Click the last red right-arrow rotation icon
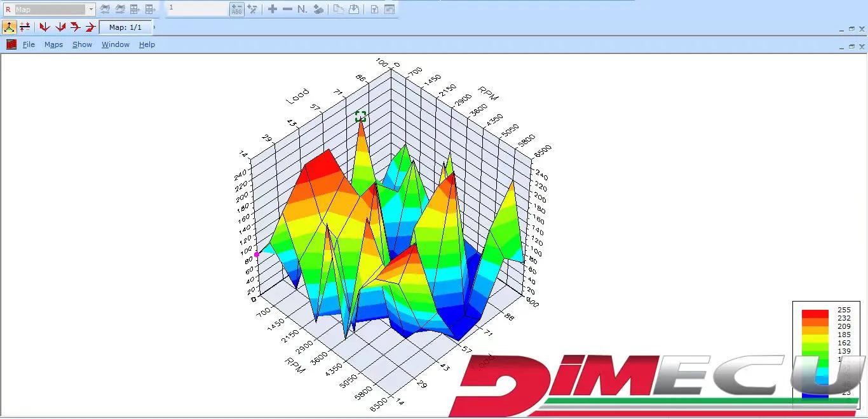Viewport: 868px width, 419px height. (90, 27)
